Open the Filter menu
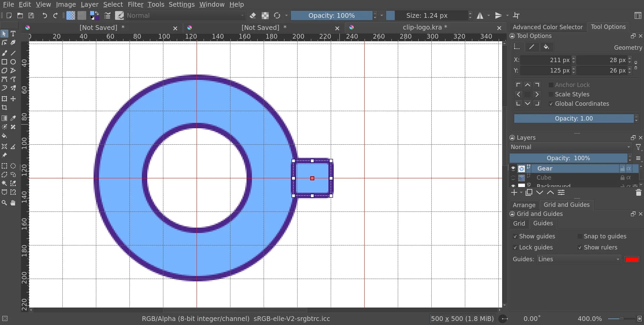The image size is (644, 325). pos(135,4)
